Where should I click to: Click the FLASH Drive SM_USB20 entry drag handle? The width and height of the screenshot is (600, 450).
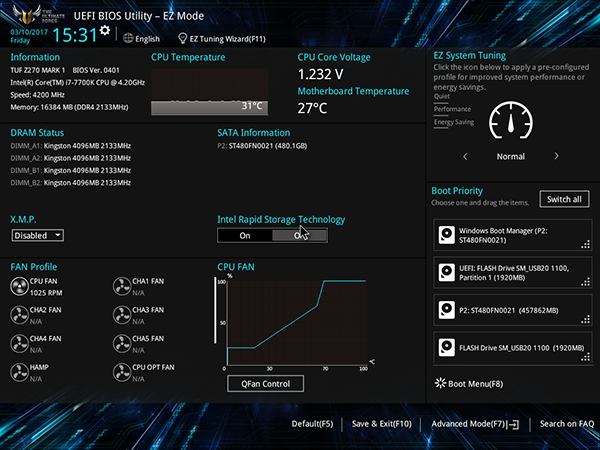(x=585, y=357)
